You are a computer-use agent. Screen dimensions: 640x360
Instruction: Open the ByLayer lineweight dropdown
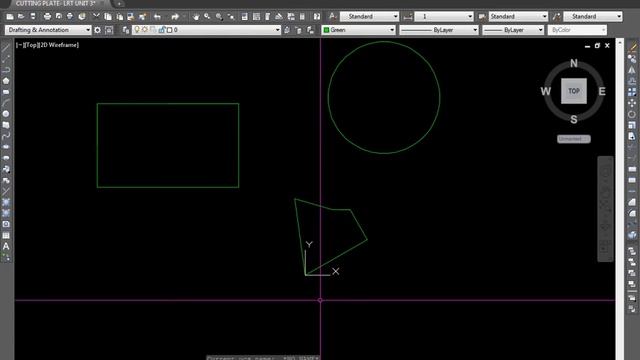click(513, 30)
